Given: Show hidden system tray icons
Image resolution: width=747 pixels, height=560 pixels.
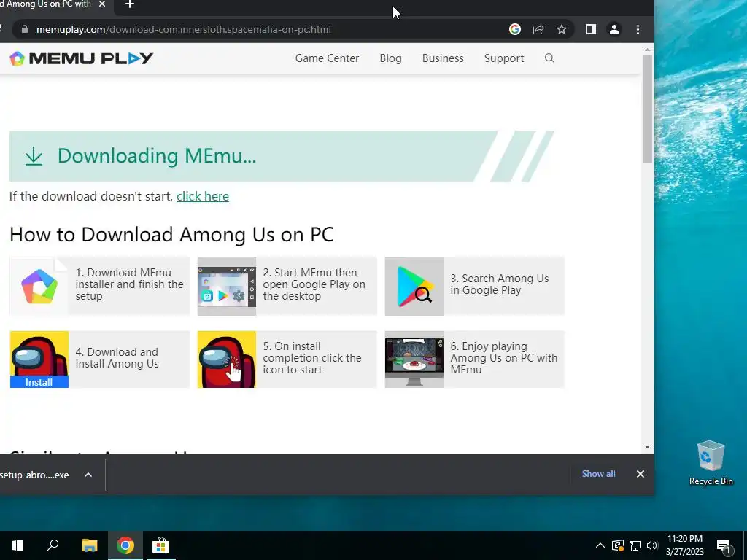Looking at the screenshot, I should point(600,545).
